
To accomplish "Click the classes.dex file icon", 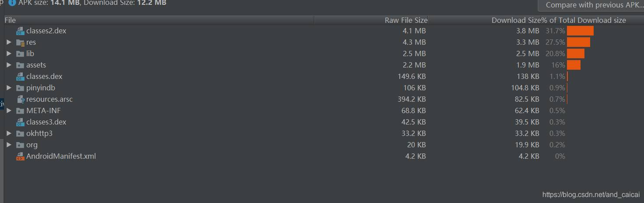I will [x=20, y=77].
